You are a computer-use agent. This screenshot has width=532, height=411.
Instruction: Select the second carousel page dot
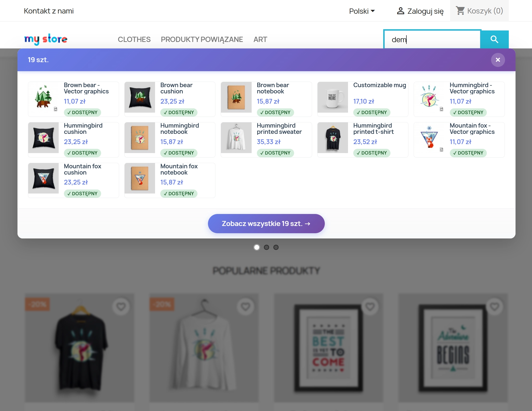tap(267, 247)
